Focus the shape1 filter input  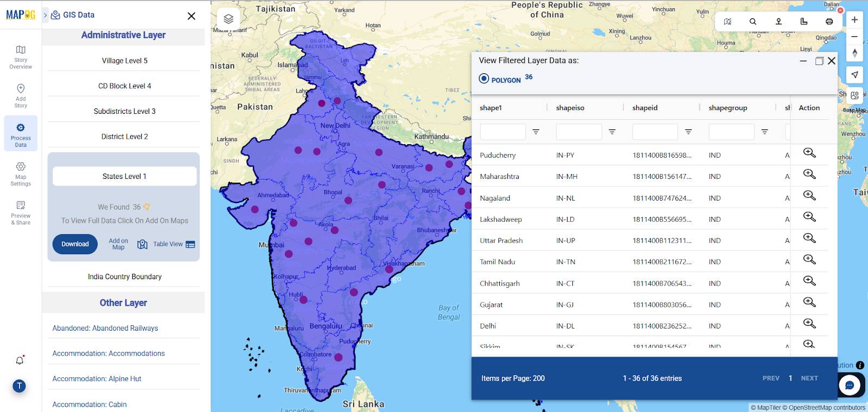[503, 132]
